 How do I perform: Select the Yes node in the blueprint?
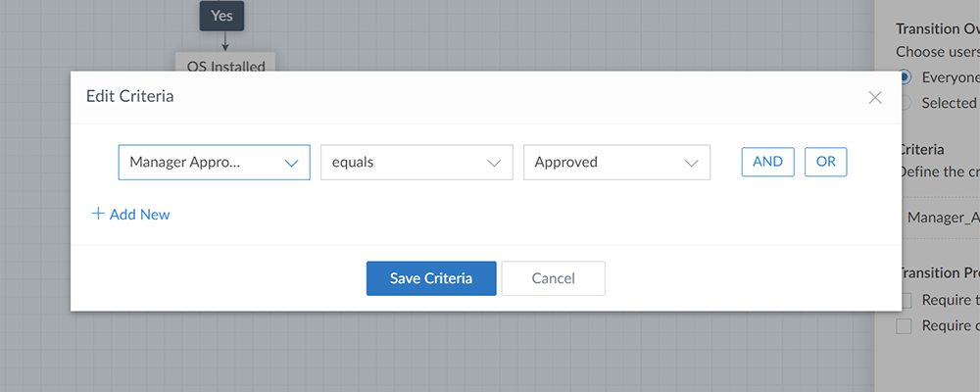tap(221, 16)
